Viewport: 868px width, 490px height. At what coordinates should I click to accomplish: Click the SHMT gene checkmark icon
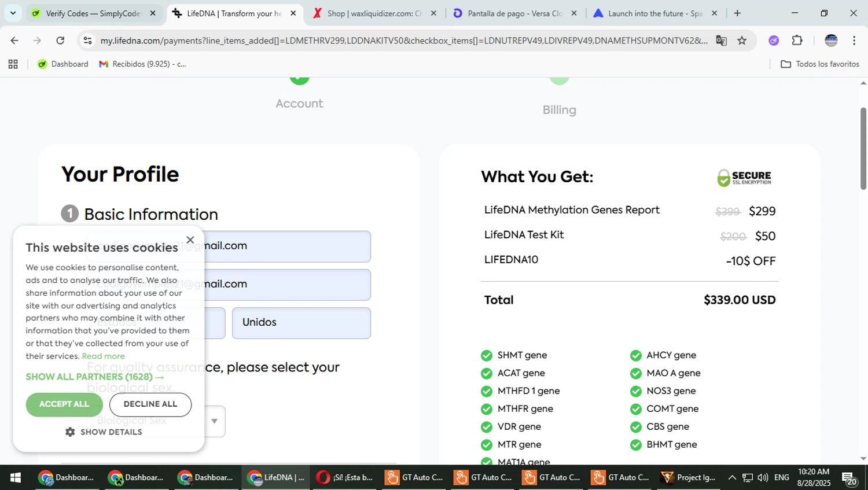pyautogui.click(x=487, y=356)
